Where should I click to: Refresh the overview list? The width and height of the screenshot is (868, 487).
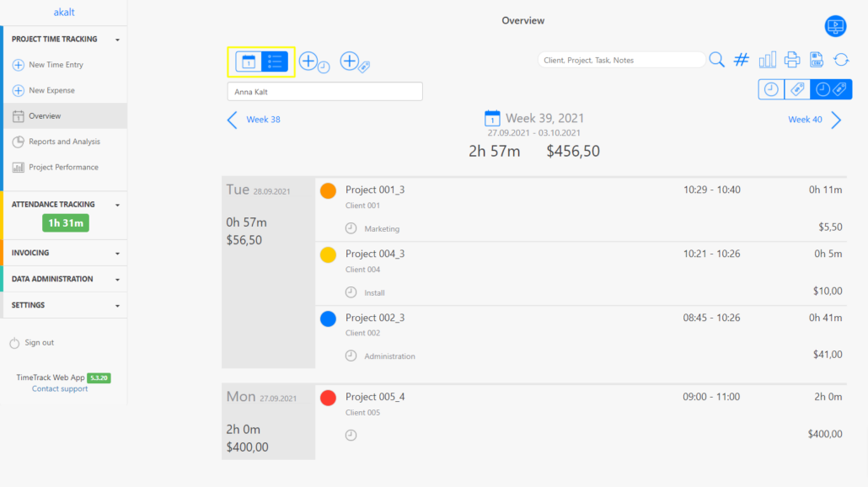point(840,60)
